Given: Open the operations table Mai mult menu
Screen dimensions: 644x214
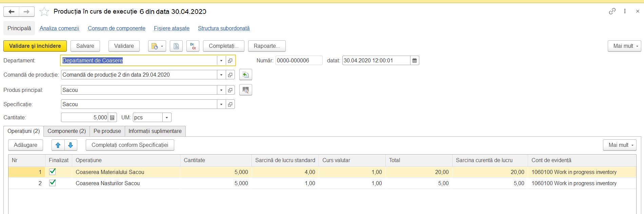Looking at the screenshot, I should coord(620,145).
